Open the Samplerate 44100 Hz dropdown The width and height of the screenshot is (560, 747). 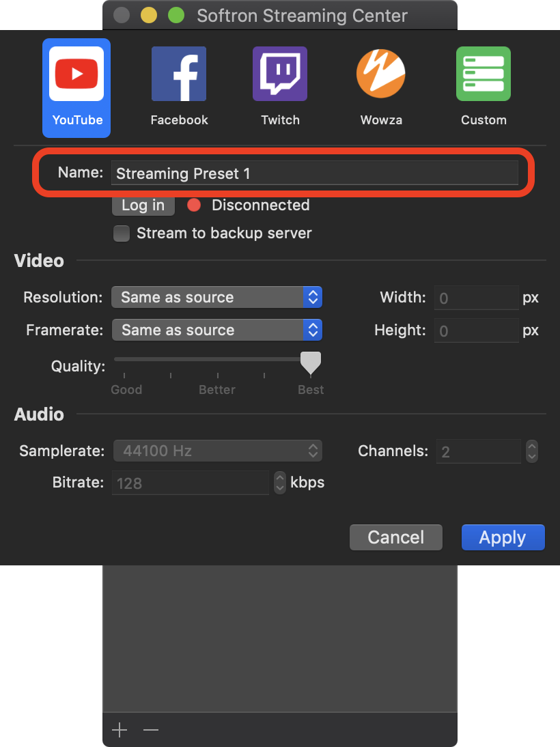[x=218, y=451]
